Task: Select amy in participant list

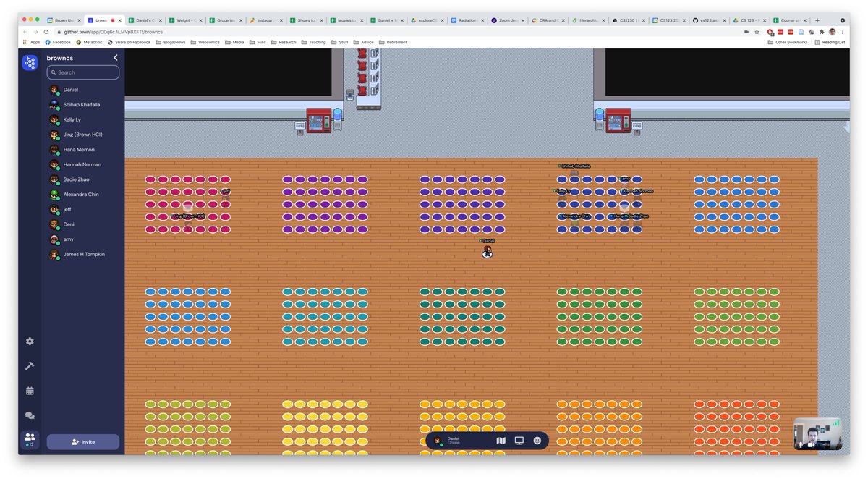Action: tap(83, 239)
